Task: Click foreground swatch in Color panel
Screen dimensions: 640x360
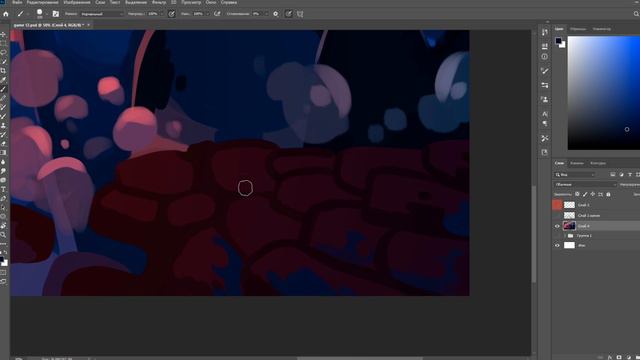Action: (558, 40)
